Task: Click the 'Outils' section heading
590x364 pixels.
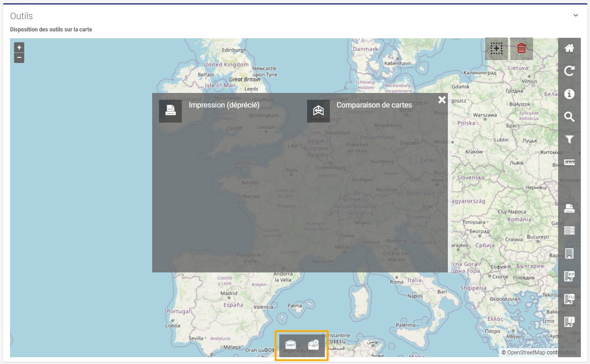Action: pos(21,16)
